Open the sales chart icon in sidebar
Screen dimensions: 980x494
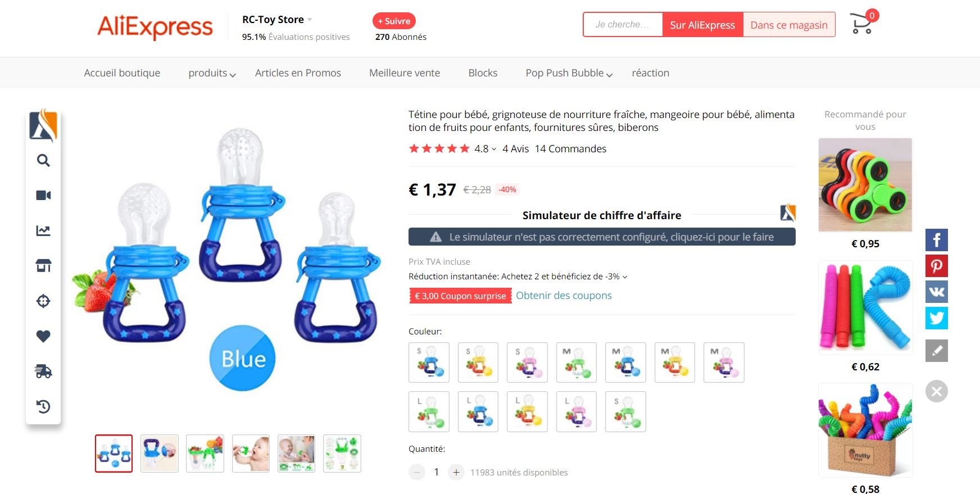point(43,230)
